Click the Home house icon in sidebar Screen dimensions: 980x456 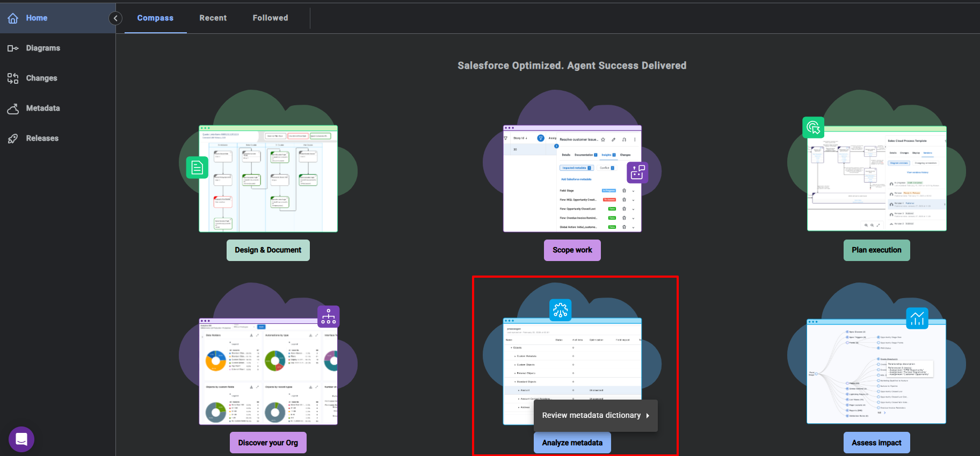pyautogui.click(x=13, y=18)
